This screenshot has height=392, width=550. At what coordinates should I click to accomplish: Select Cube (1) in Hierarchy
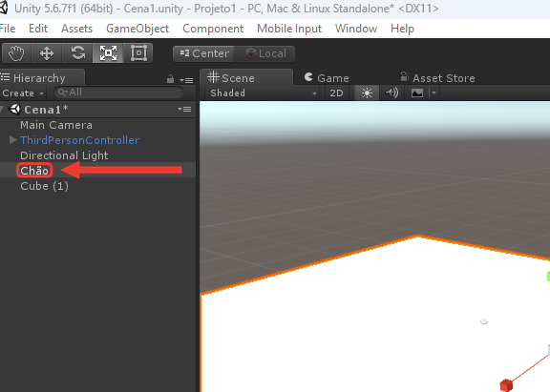(x=97, y=186)
